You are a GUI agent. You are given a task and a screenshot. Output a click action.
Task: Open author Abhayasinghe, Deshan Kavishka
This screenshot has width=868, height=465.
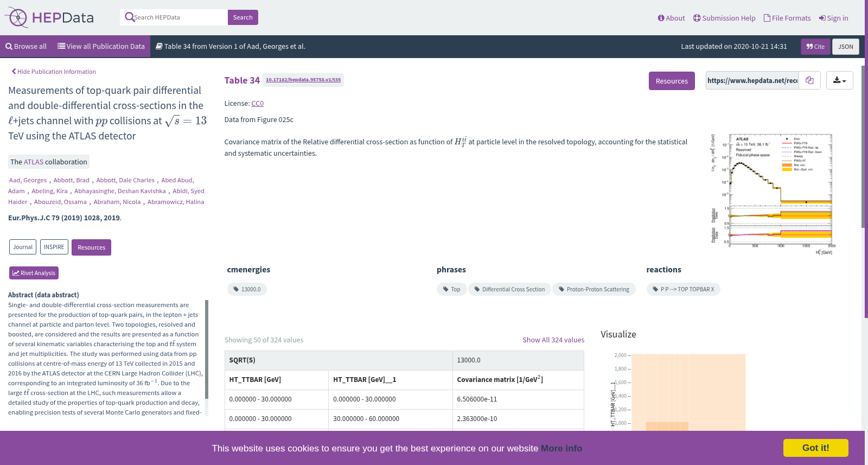[x=120, y=191]
